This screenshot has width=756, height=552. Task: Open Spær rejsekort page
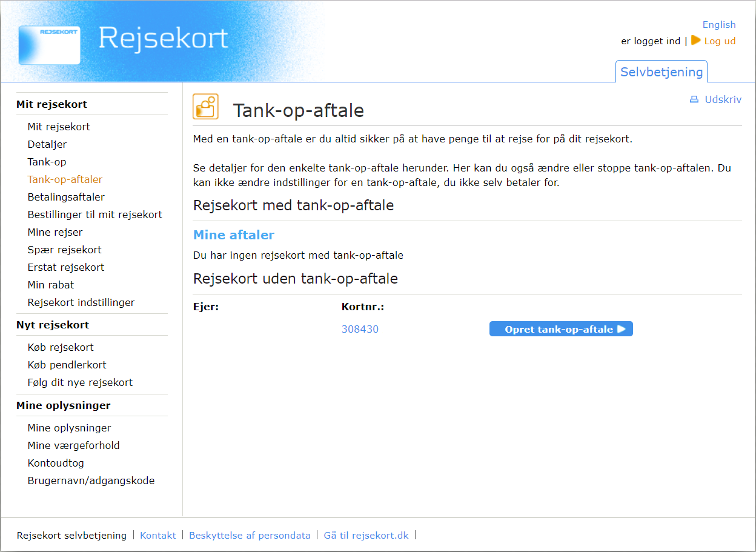tap(64, 250)
